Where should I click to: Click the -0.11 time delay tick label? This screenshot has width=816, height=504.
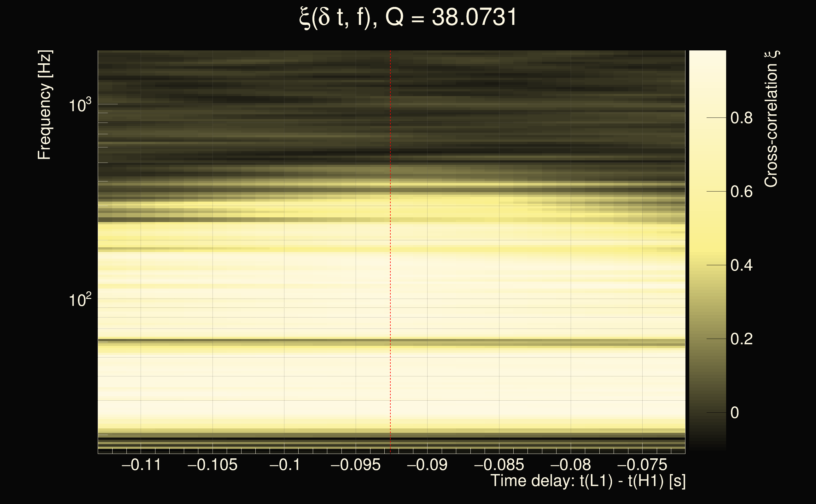(x=142, y=465)
